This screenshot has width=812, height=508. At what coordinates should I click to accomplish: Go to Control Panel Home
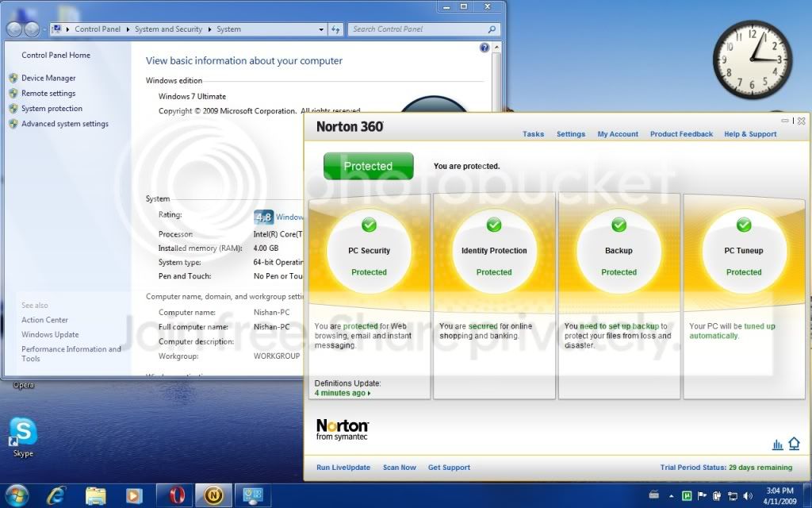(56, 55)
